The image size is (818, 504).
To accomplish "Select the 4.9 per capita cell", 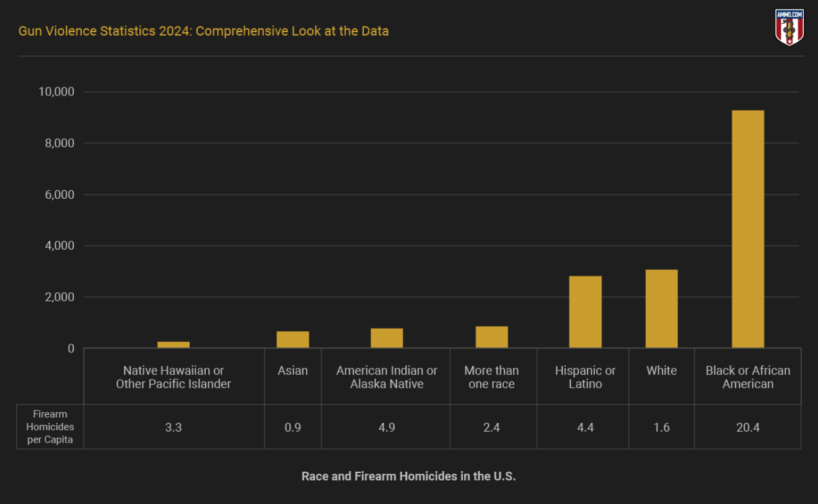I will [387, 427].
